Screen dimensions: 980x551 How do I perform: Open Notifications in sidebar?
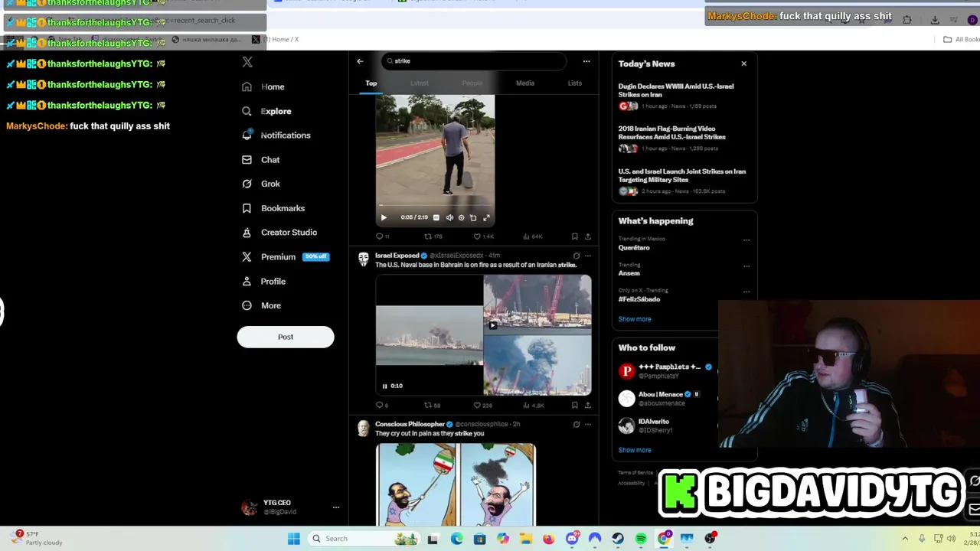click(x=276, y=135)
